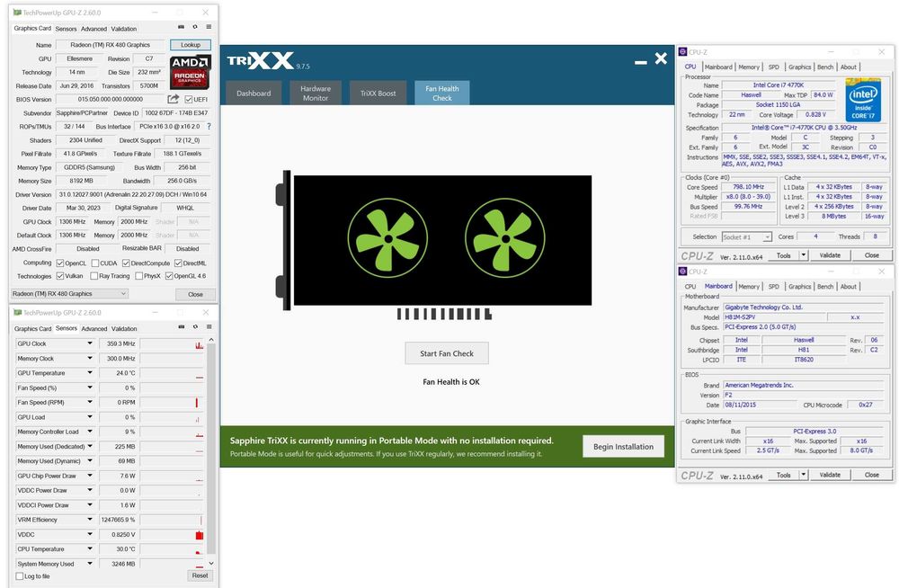Open the GPU Temperature sensor dropdown arrow
899x588 pixels.
pos(90,373)
